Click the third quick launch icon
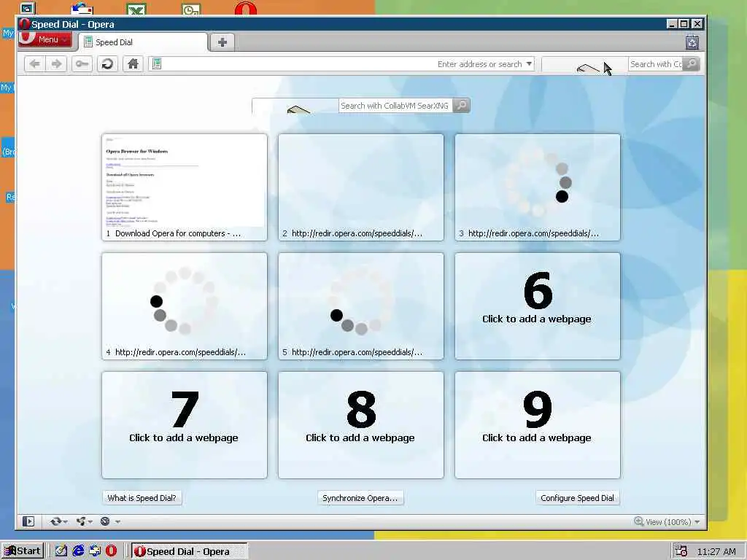The width and height of the screenshot is (747, 560). [x=94, y=551]
